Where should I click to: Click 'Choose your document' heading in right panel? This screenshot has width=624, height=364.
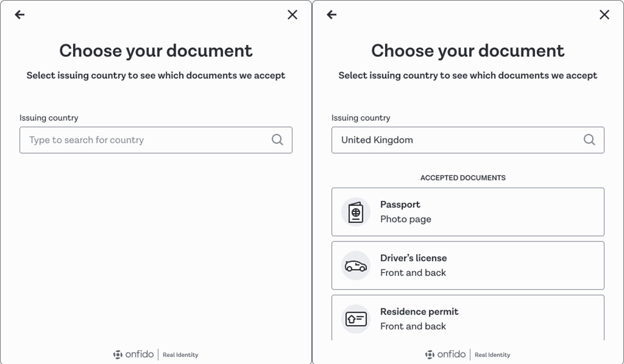(x=468, y=51)
